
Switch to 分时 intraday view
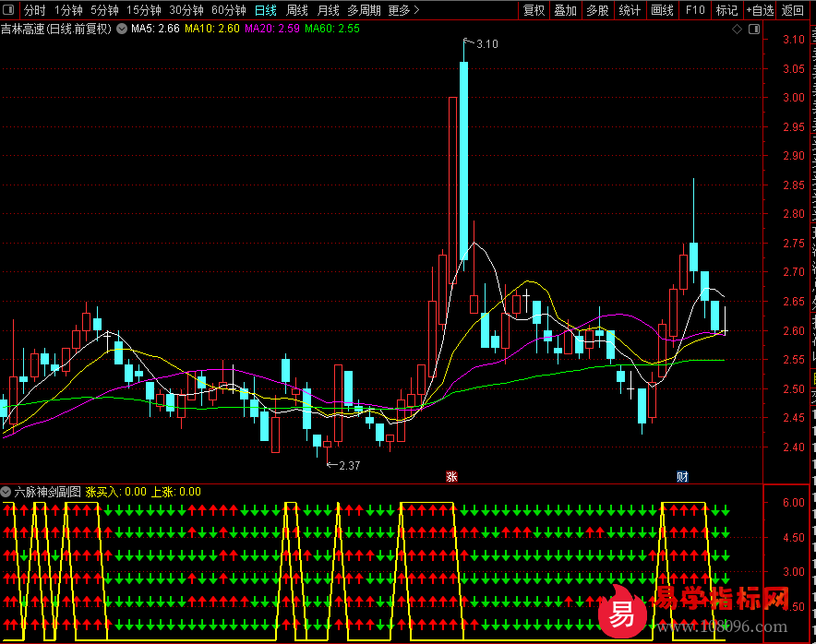coord(34,10)
